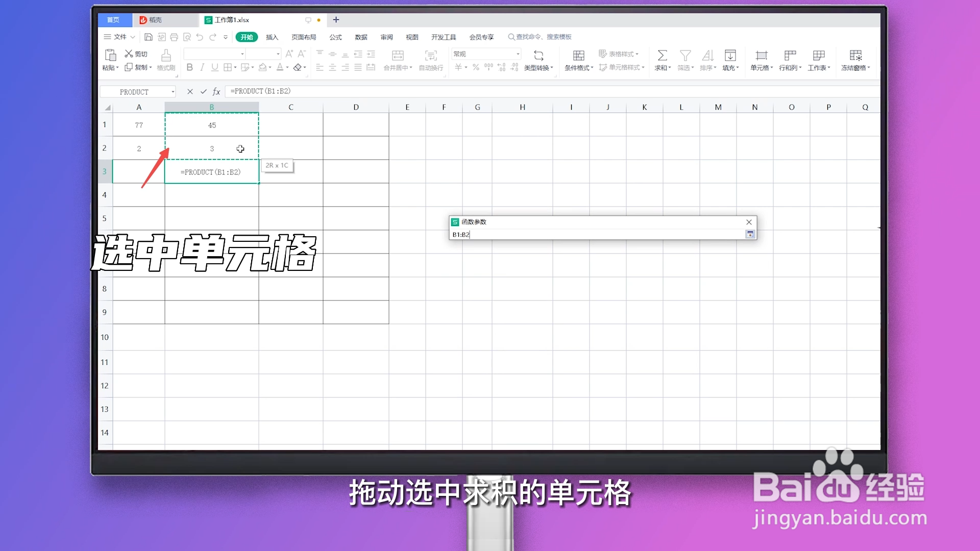Open Conditional Formatting (条件格式)

click(578, 60)
